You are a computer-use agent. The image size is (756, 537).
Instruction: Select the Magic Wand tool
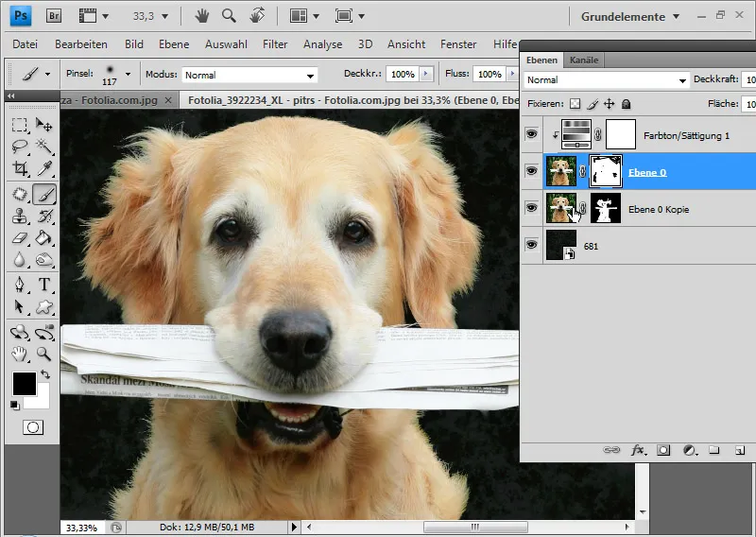pos(44,147)
